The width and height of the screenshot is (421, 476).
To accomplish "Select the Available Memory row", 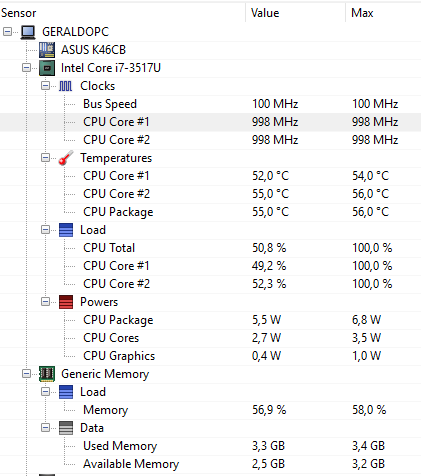I will pos(210,464).
